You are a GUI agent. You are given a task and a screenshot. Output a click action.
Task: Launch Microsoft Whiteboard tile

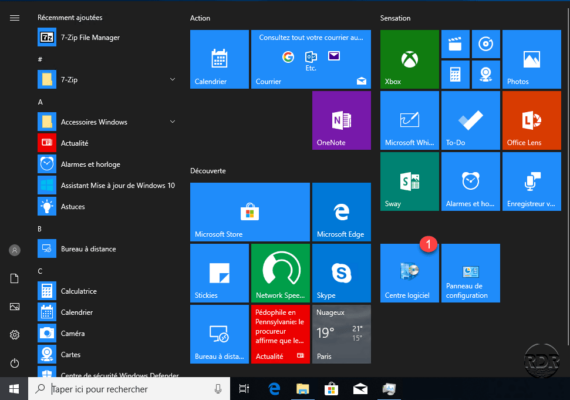point(409,120)
